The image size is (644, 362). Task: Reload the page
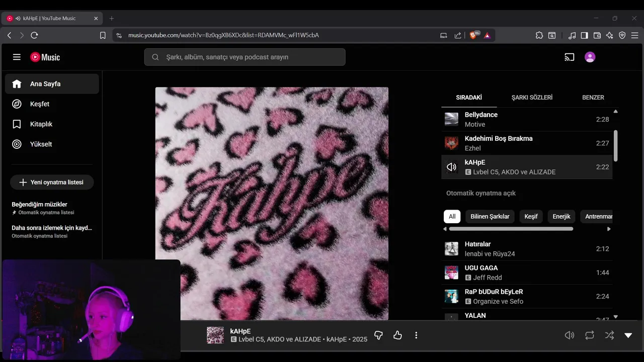pos(34,35)
